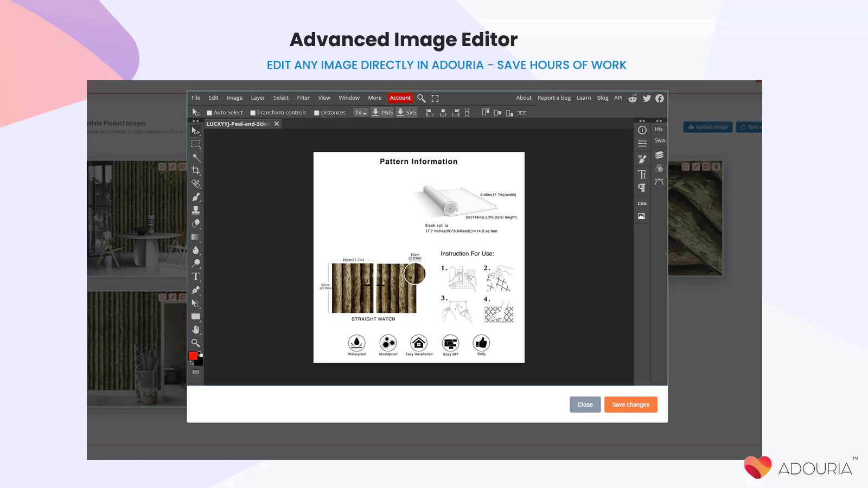Image resolution: width=868 pixels, height=488 pixels.
Task: Select the Crop tool
Action: [x=196, y=170]
